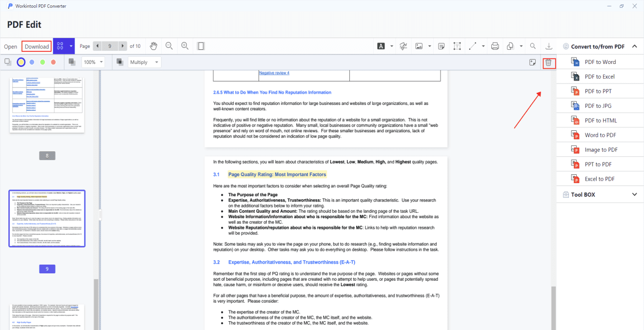Open the page 8 thumbnail
The width and height of the screenshot is (644, 330).
[x=47, y=104]
